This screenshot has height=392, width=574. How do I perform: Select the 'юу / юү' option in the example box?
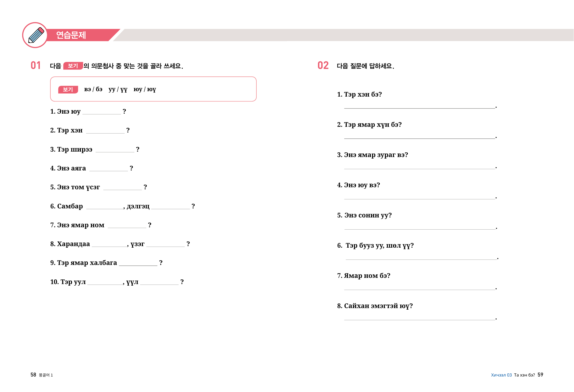[144, 89]
